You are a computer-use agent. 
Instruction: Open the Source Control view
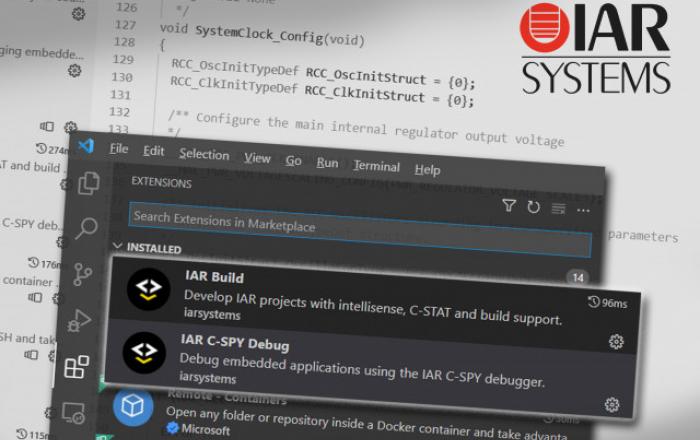click(83, 274)
